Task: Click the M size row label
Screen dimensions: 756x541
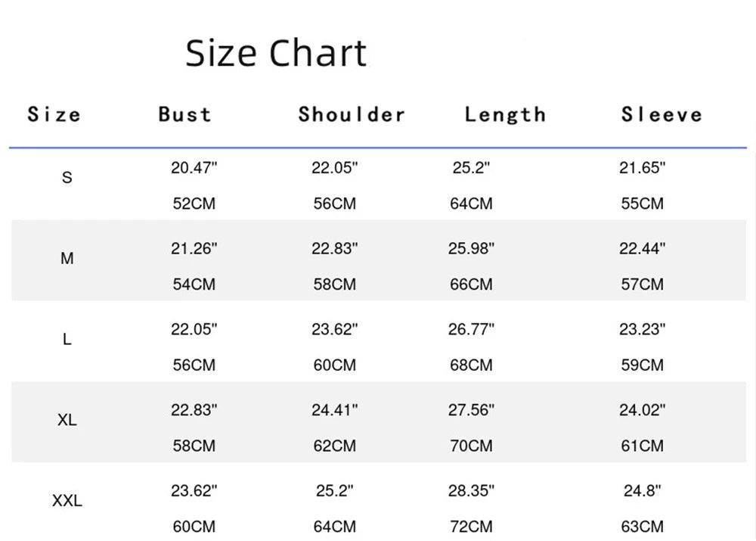Action: click(x=67, y=259)
